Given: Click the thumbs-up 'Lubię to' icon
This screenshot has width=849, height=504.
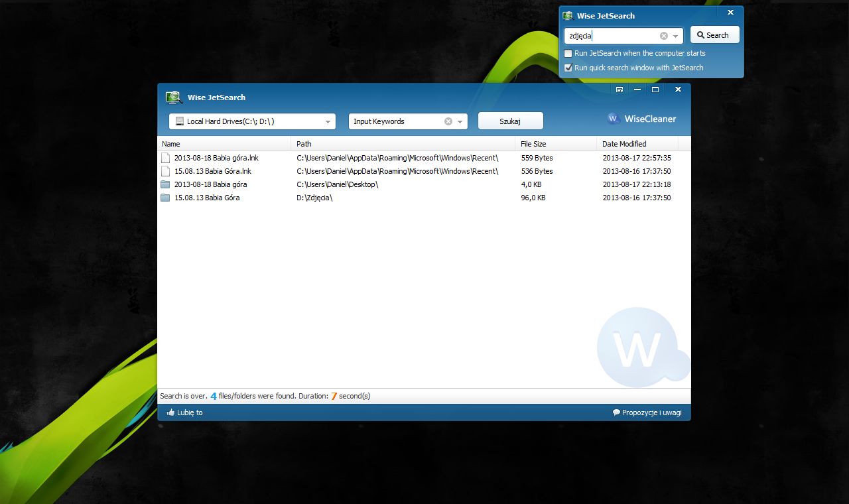Looking at the screenshot, I should 171,412.
